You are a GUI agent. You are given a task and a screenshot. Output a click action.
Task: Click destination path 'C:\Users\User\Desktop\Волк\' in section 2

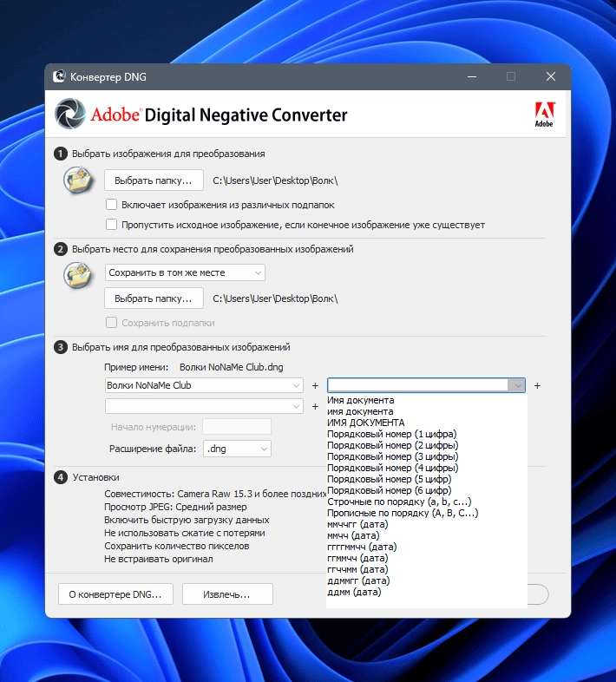point(275,298)
